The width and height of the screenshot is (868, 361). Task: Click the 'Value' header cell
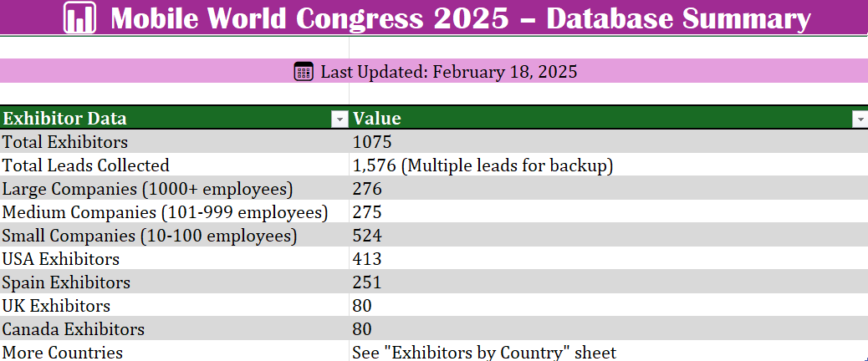click(609, 118)
